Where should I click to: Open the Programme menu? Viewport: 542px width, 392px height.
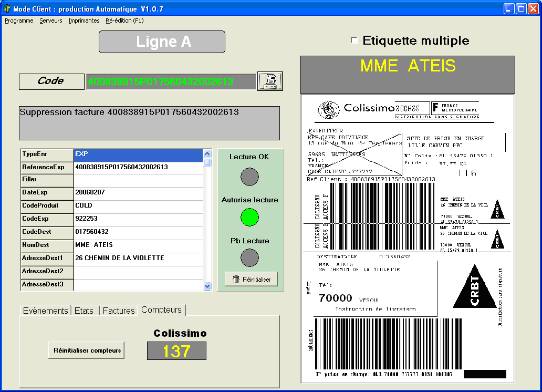coord(19,20)
